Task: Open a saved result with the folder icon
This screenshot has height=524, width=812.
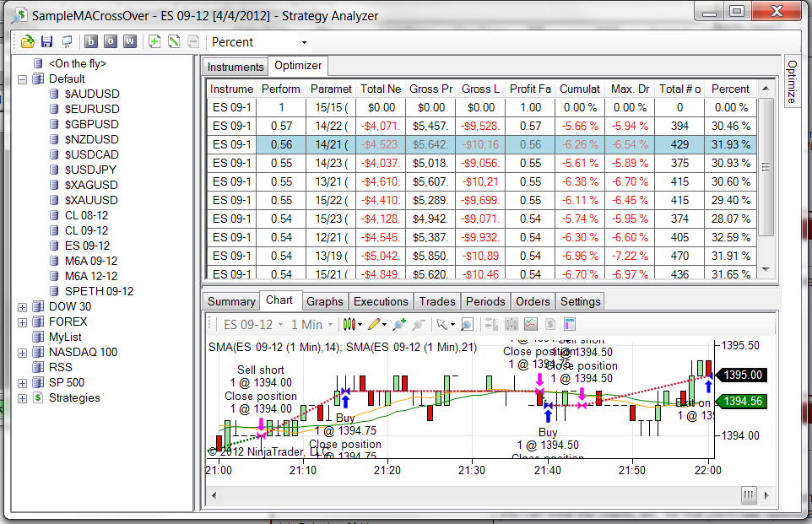Action: pos(28,42)
